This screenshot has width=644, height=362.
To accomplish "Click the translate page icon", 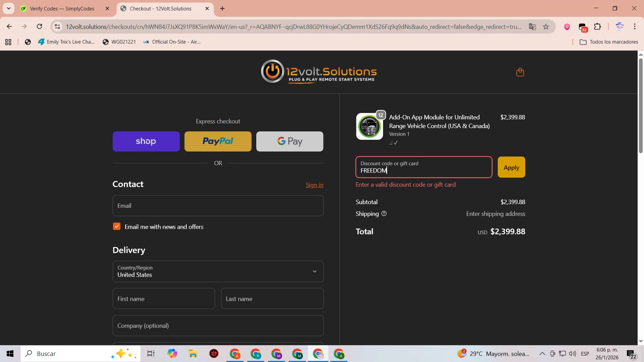I will click(x=532, y=27).
